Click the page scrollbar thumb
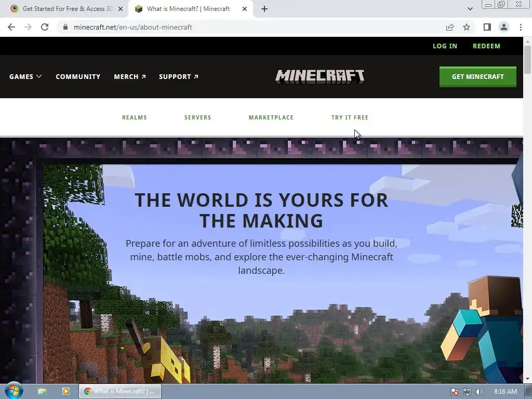The width and height of the screenshot is (532, 399). pyautogui.click(x=527, y=59)
